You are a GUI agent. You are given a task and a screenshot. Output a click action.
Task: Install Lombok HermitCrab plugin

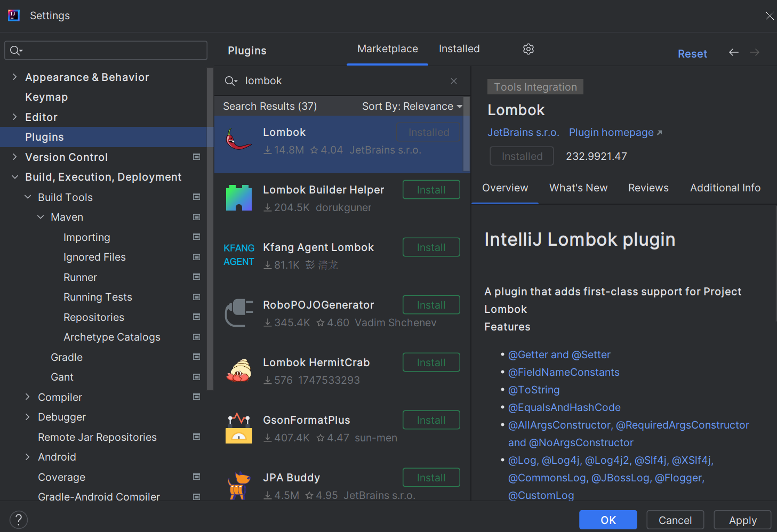(x=431, y=362)
